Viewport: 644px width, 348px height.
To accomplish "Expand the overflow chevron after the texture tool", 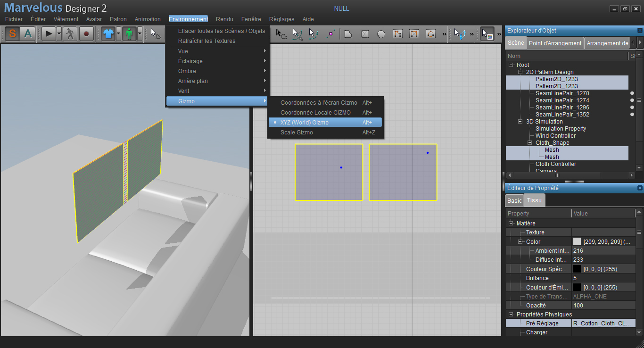I will coord(499,34).
